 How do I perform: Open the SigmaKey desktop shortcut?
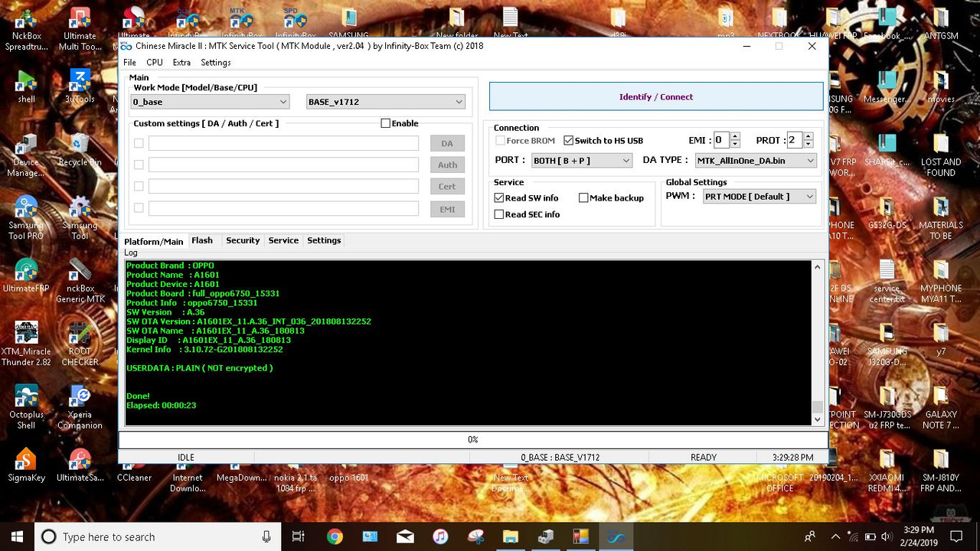pos(26,465)
